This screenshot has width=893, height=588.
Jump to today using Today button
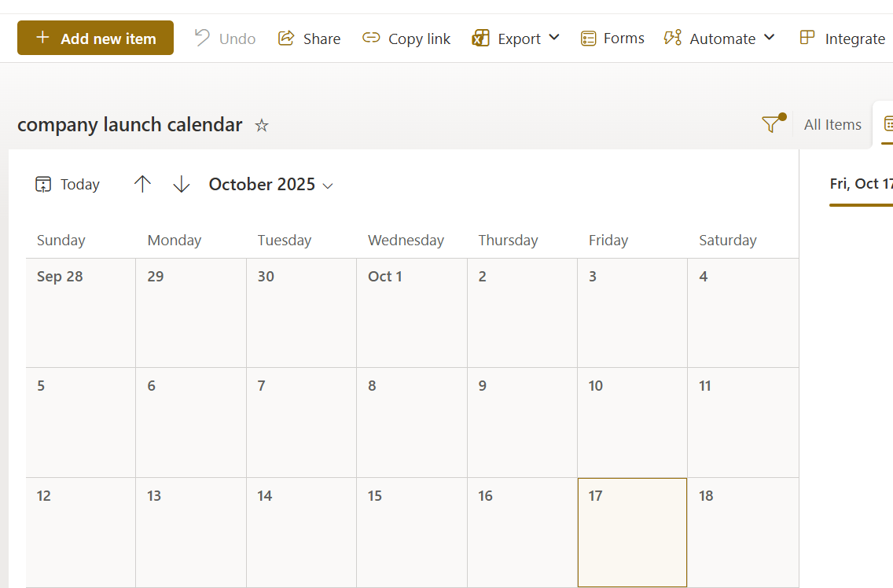click(x=67, y=184)
